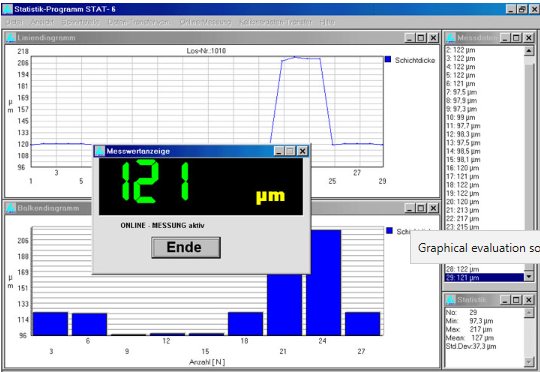Minimize the Statistik window

point(505,300)
